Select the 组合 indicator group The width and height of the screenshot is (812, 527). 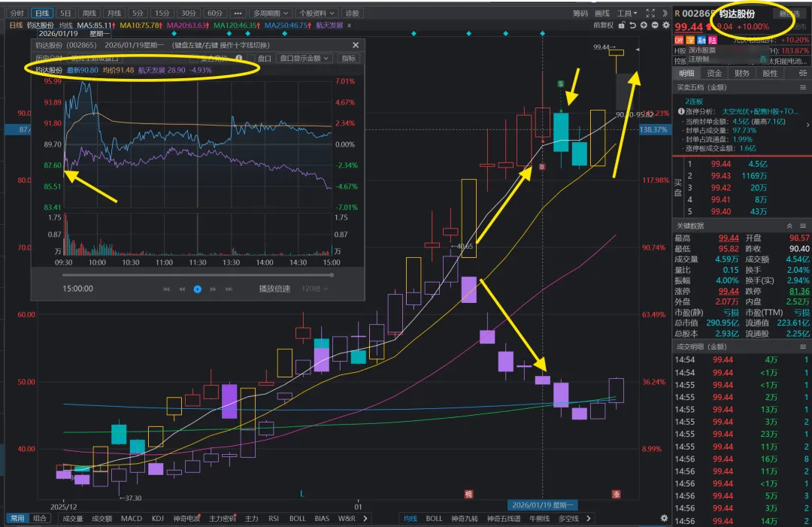coord(40,518)
